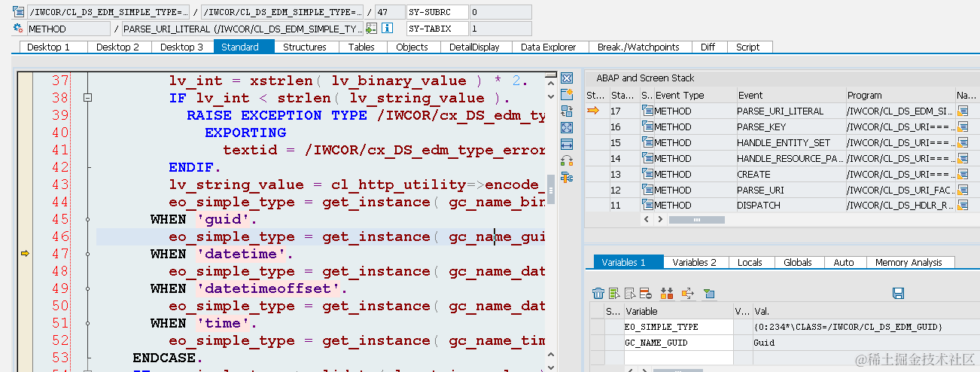980x372 pixels.
Task: Click the orange down-arrows icon in Variables toolbar
Action: [x=667, y=293]
